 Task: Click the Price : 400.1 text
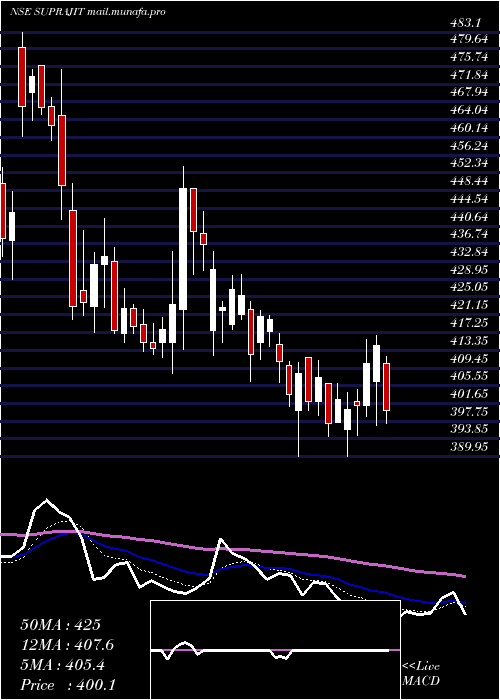pos(68,685)
